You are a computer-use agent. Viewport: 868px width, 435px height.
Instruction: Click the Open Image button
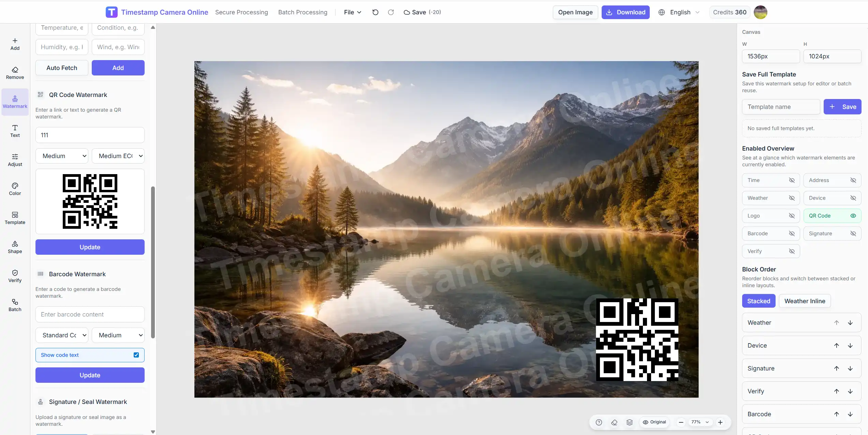575,12
